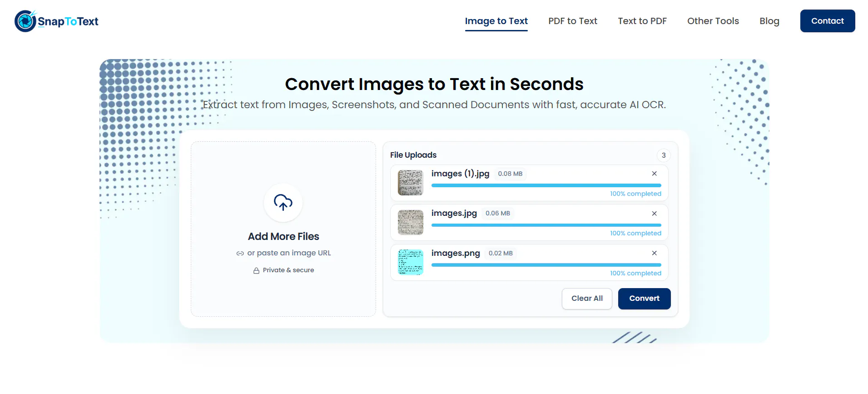Go to PDF to Text page
The height and width of the screenshot is (394, 868).
pyautogui.click(x=572, y=21)
